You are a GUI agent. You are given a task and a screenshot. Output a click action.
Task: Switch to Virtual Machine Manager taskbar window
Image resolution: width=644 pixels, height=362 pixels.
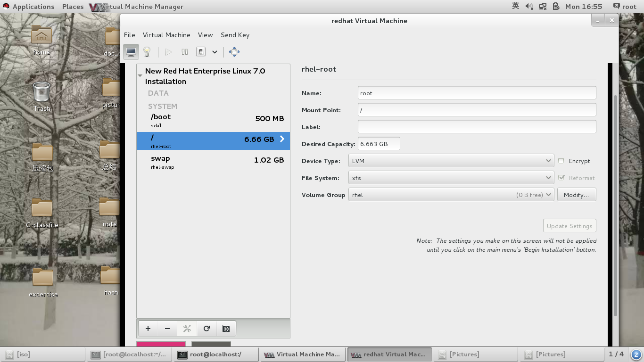pyautogui.click(x=303, y=354)
